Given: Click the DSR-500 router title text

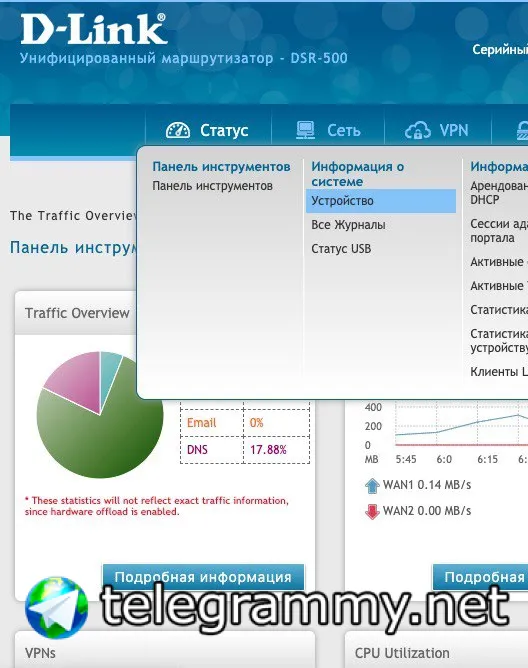Looking at the screenshot, I should [x=184, y=58].
